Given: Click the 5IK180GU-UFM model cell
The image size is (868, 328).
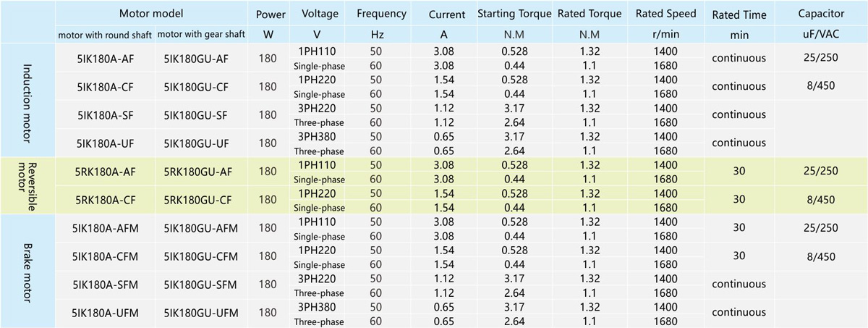Looking at the screenshot, I should click(197, 312).
